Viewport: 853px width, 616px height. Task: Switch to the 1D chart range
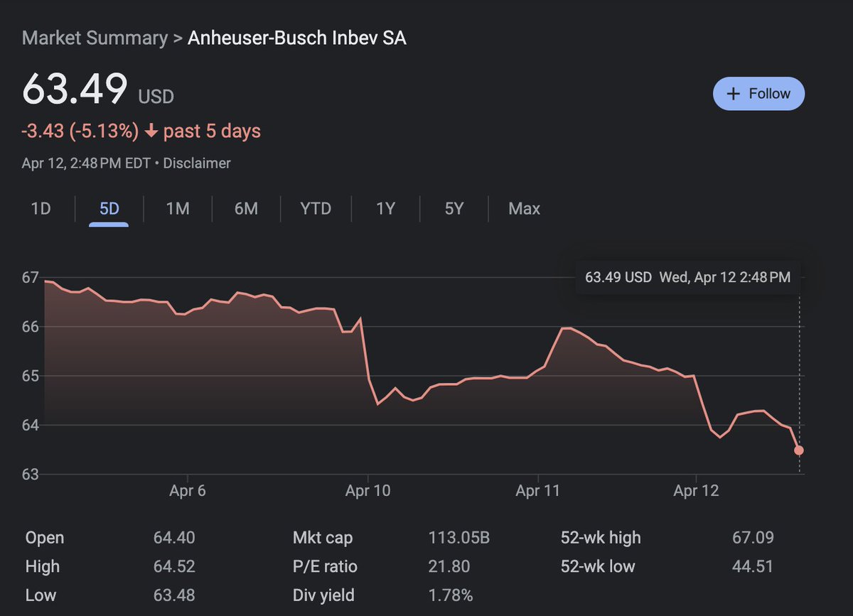click(x=41, y=209)
